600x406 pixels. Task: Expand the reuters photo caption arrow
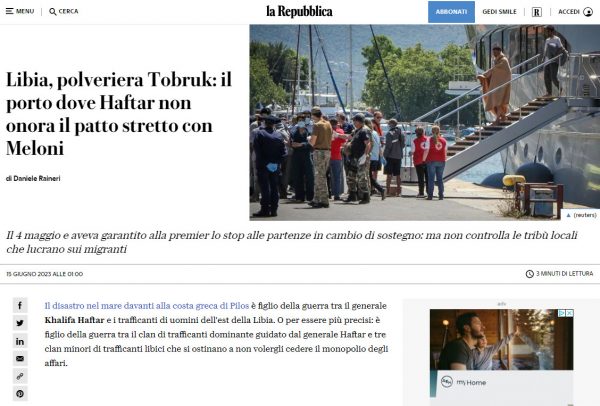pos(568,215)
